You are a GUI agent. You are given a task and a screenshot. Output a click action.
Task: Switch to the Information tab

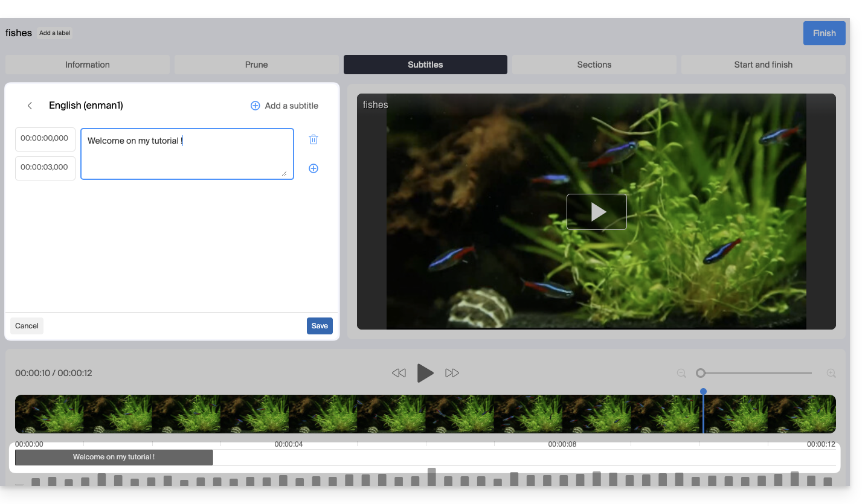pos(88,65)
